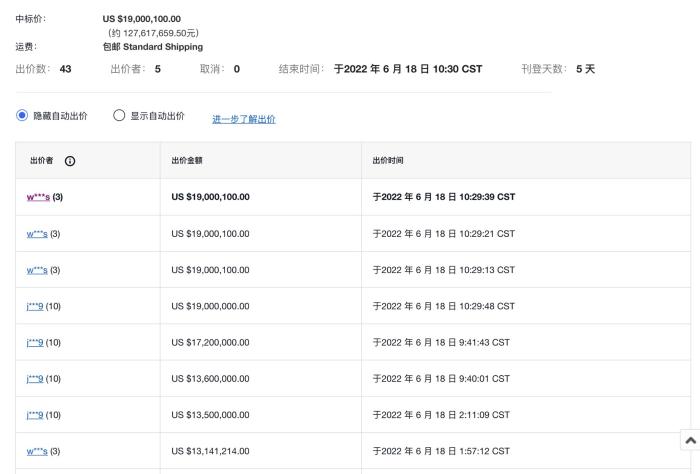Open j***9 bidder link for US $17,200,000.00 bid
The width and height of the screenshot is (700, 474).
coord(35,342)
